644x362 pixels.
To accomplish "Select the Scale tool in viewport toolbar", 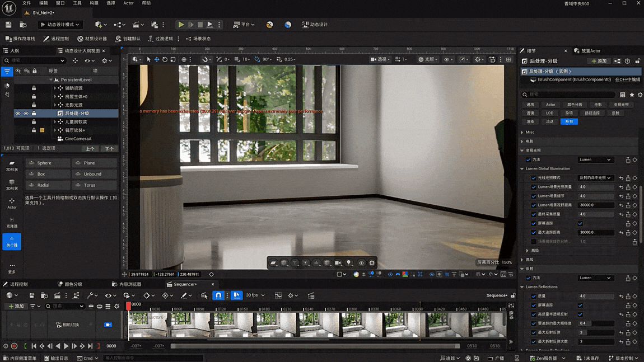I will point(173,59).
